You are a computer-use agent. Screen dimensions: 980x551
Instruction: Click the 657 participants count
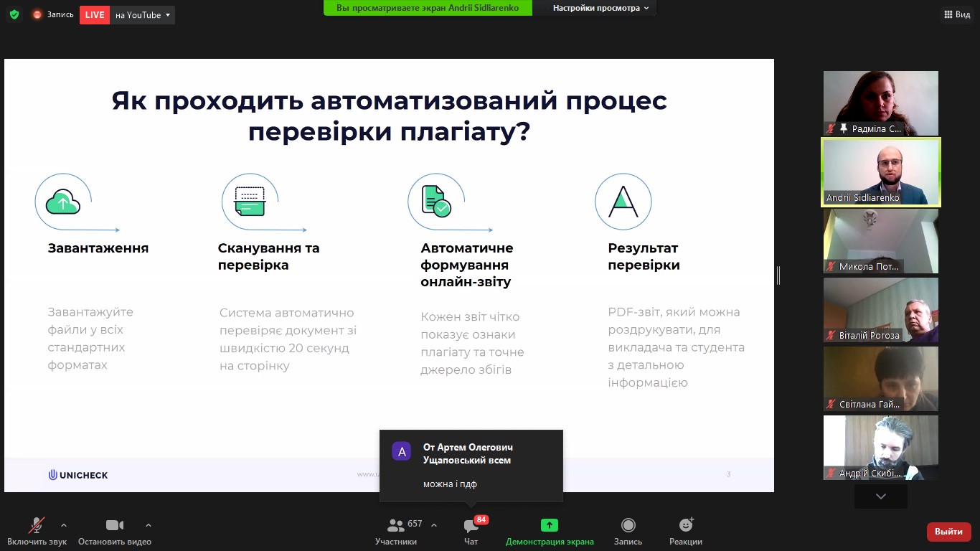(415, 524)
